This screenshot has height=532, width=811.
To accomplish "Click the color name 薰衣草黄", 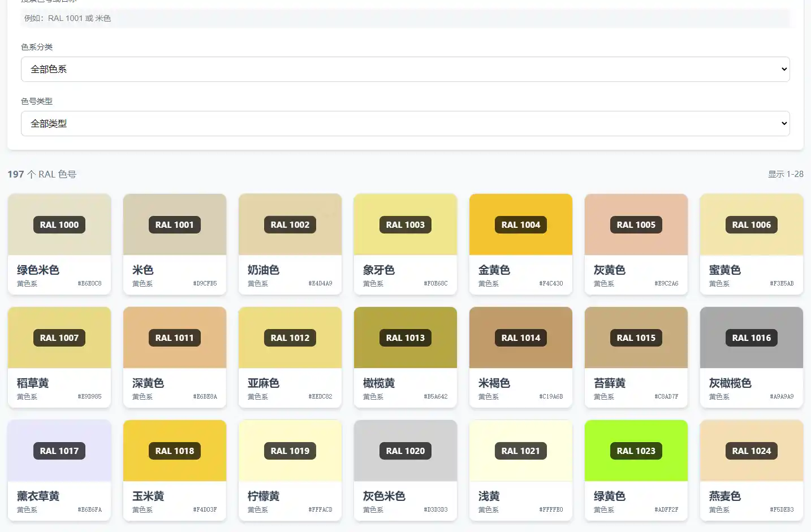I will coord(38,496).
